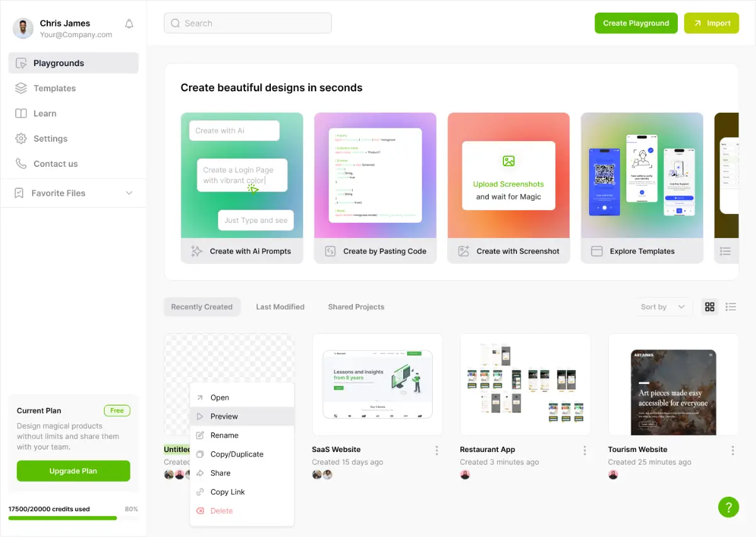Open Contact us via the phone icon
Viewport: 756px width, 537px height.
click(20, 164)
